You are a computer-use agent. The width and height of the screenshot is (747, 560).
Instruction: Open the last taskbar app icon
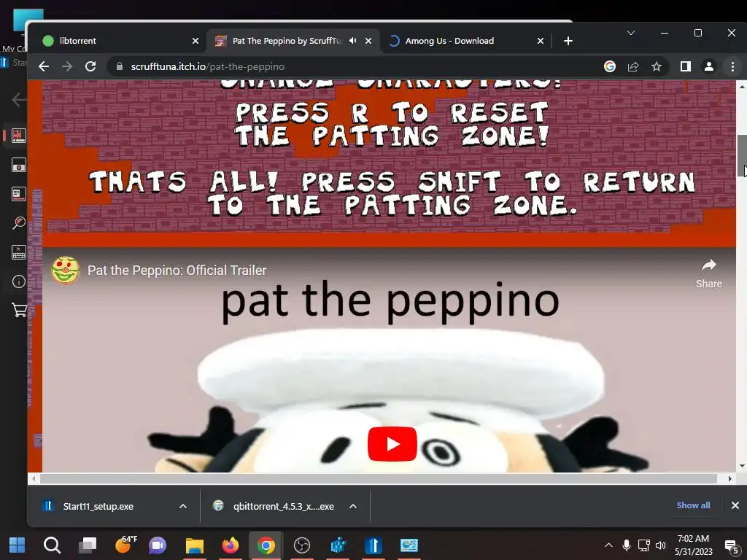click(409, 545)
